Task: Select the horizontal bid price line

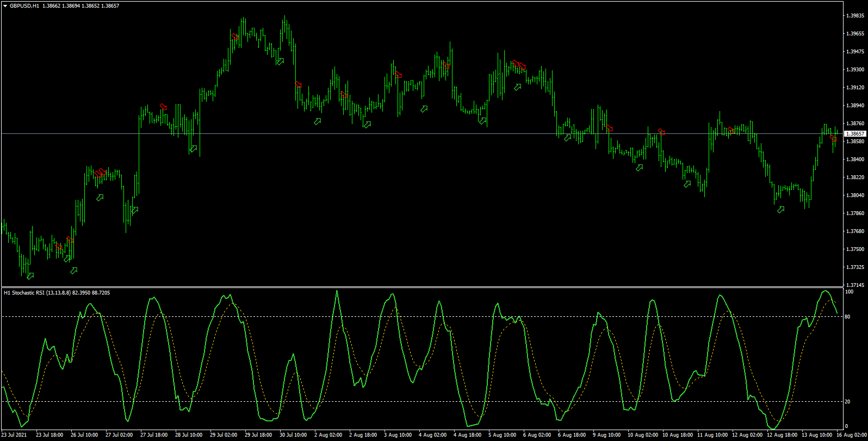Action: [421, 133]
